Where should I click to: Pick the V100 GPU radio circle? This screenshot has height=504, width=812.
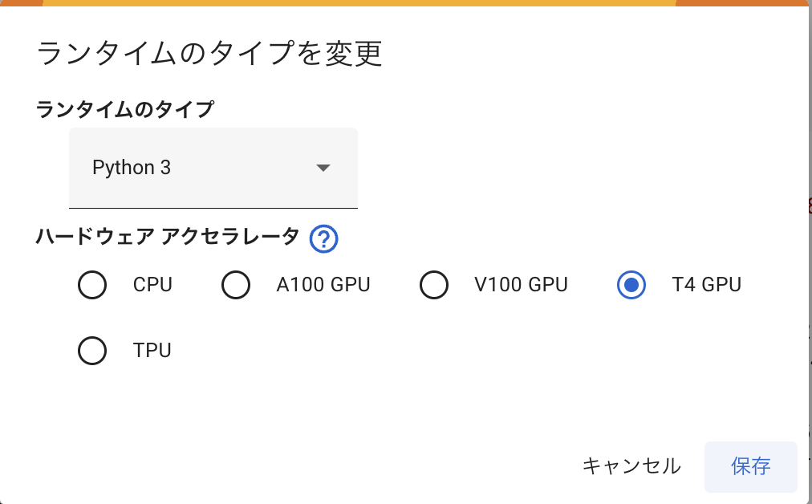point(434,285)
